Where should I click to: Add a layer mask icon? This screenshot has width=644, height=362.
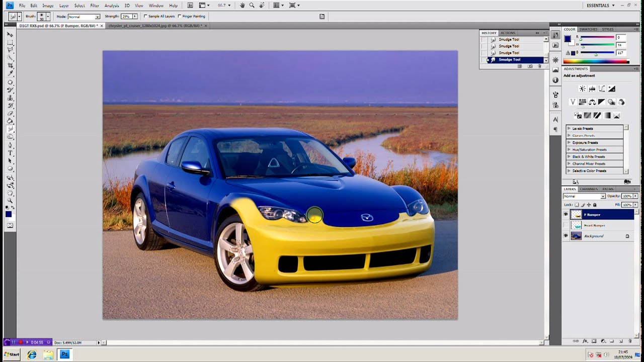[594, 341]
